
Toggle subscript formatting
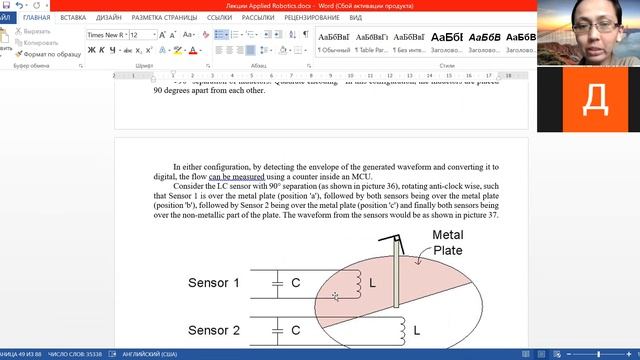pyautogui.click(x=139, y=50)
